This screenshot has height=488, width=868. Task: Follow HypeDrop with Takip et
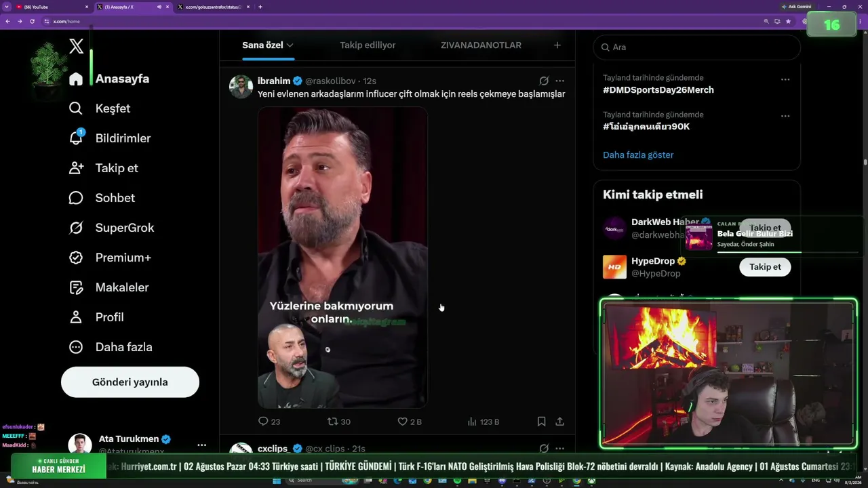765,267
